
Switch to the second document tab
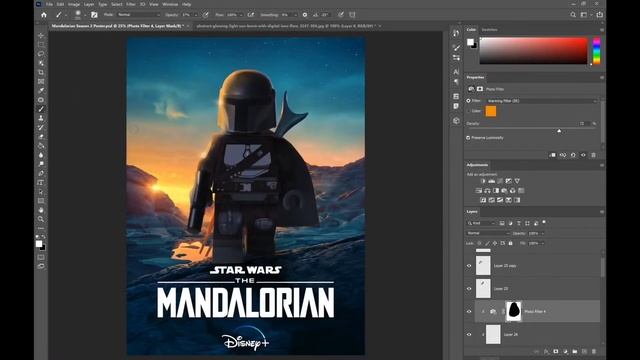coord(285,26)
